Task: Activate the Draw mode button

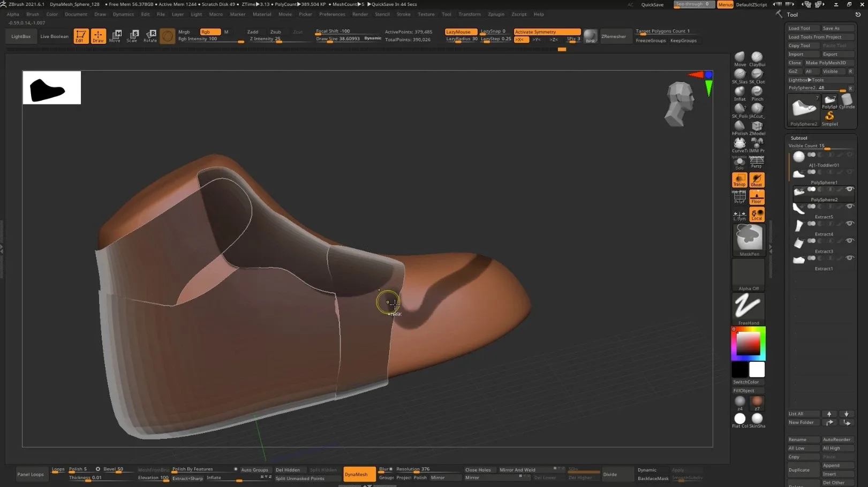Action: pos(98,36)
